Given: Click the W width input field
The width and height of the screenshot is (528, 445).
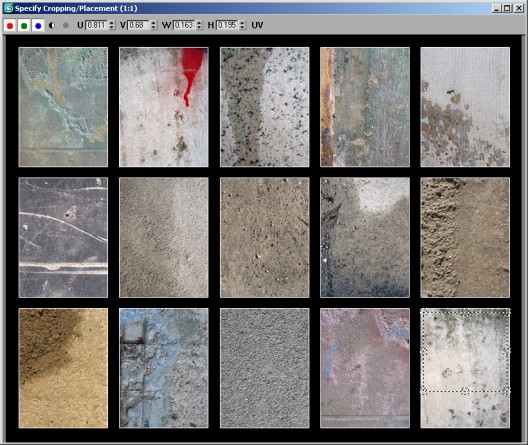Looking at the screenshot, I should pos(184,25).
